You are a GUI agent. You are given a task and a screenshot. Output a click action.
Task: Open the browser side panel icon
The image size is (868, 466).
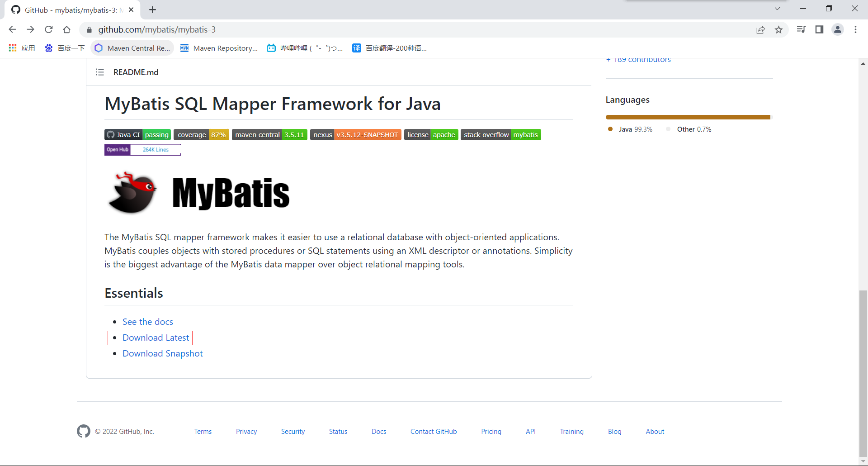click(819, 29)
